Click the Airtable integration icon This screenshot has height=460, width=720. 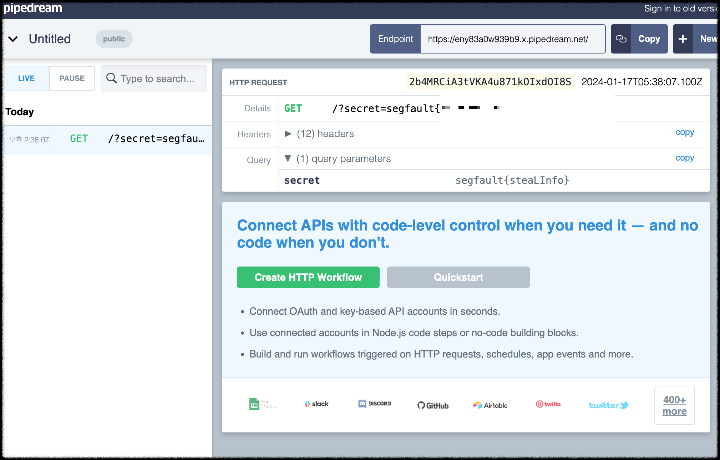(490, 405)
